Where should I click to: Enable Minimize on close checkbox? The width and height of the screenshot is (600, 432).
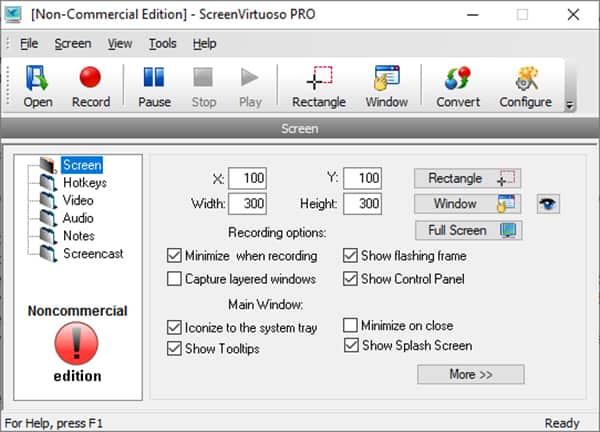coord(350,325)
